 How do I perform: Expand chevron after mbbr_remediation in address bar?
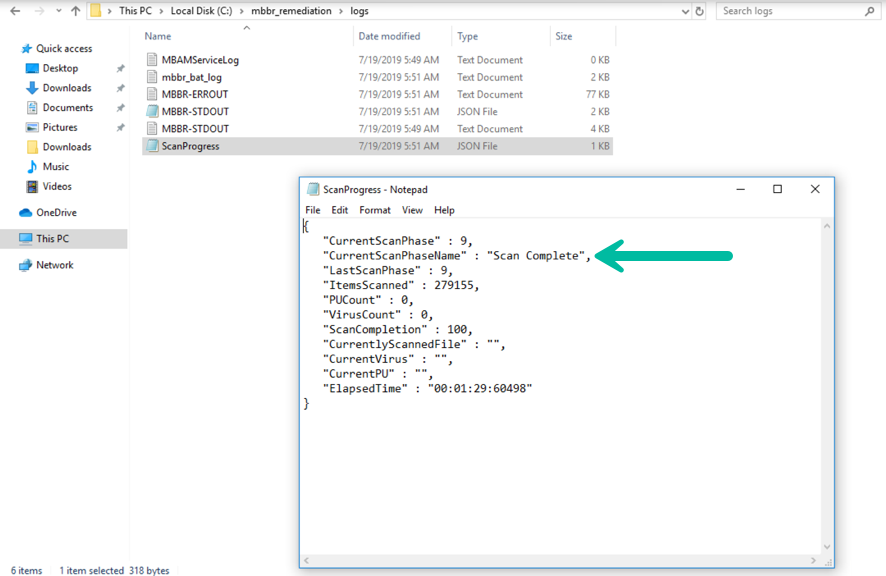(341, 11)
